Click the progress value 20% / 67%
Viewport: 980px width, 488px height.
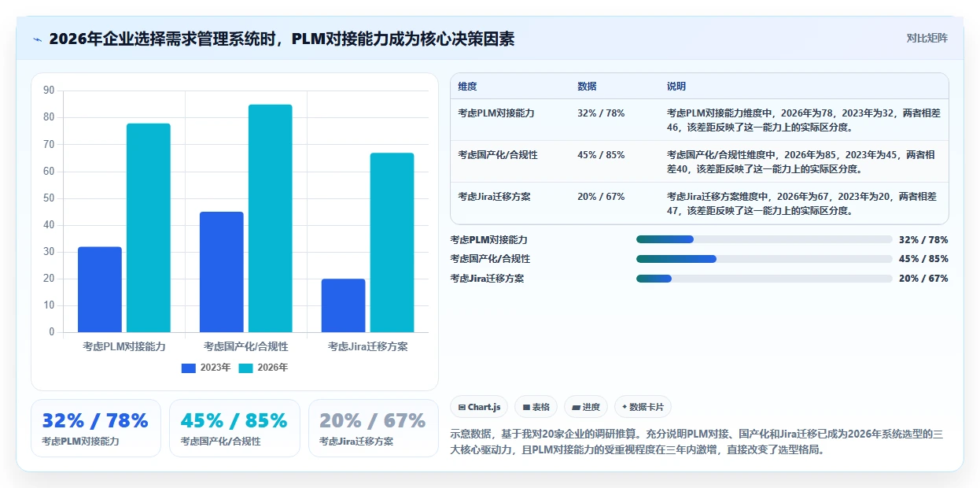click(923, 279)
